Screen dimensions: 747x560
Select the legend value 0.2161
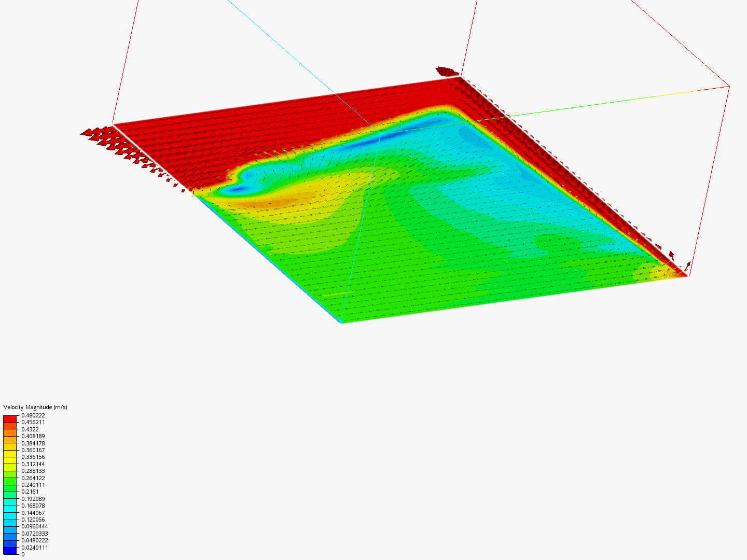30,492
